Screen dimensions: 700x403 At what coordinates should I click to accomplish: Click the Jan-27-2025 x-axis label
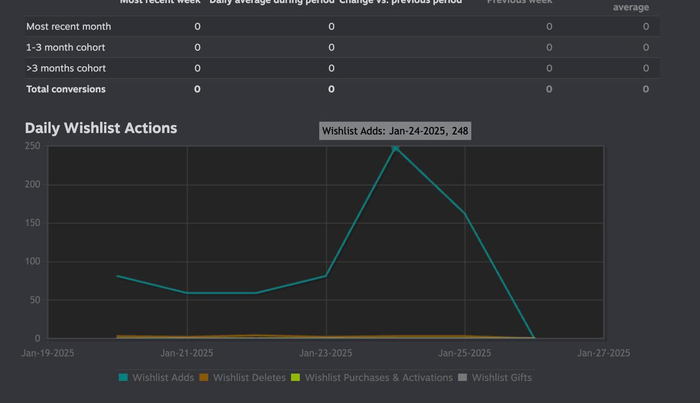[x=605, y=353]
